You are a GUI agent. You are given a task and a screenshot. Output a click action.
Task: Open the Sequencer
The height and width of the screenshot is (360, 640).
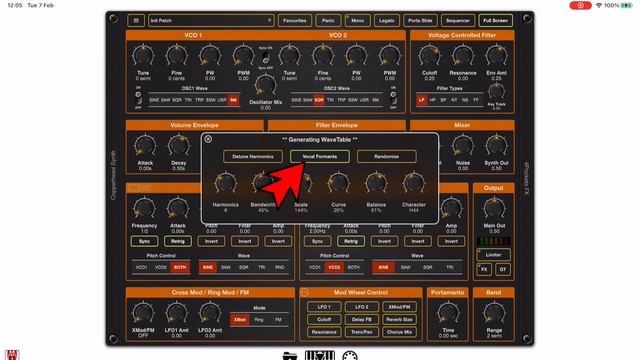click(458, 20)
